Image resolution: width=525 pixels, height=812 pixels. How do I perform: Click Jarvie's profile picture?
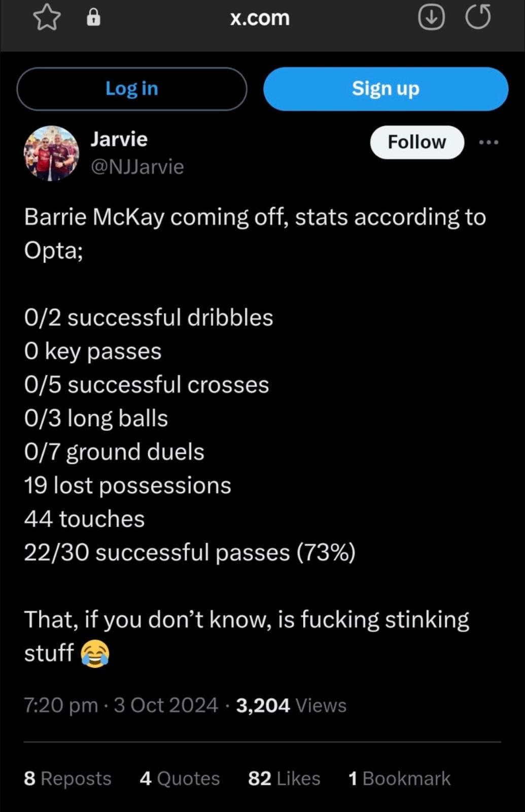(x=52, y=153)
